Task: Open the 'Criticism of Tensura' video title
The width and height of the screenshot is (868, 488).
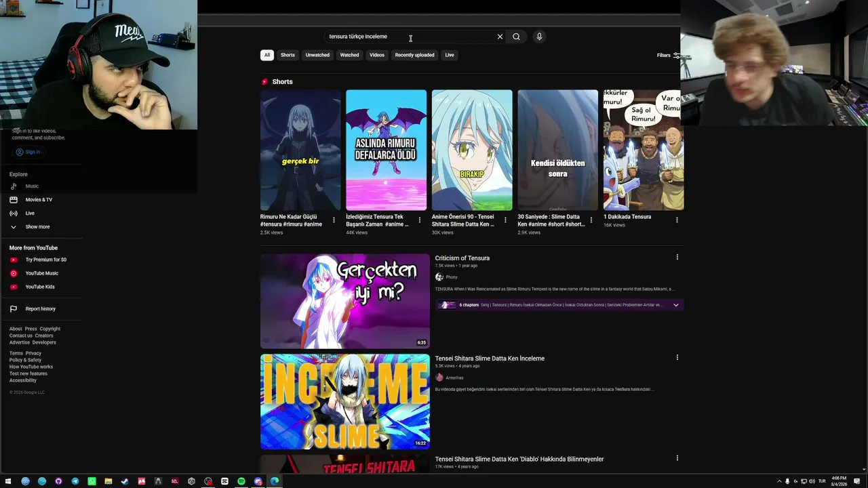Action: click(x=462, y=258)
